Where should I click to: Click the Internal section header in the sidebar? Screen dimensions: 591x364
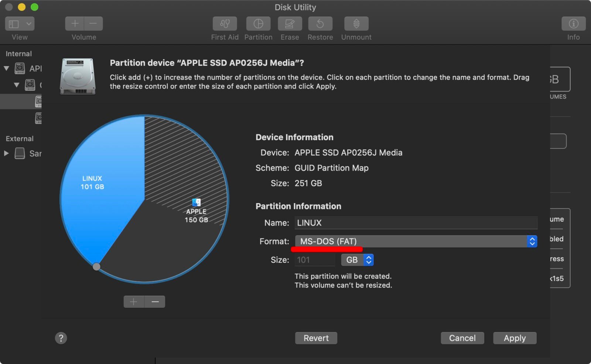point(19,54)
